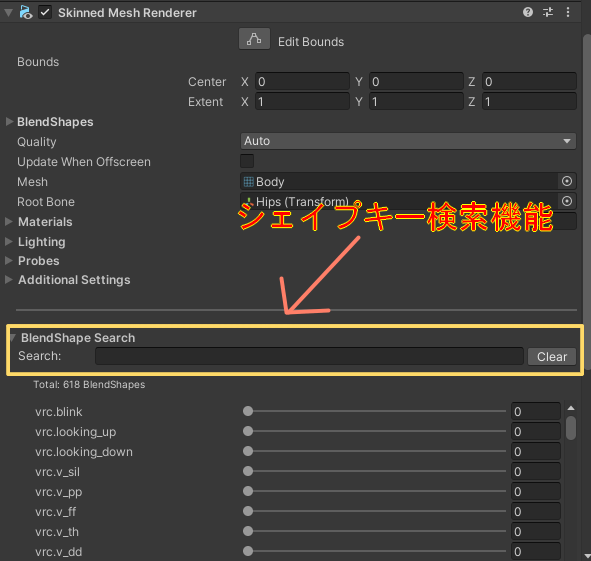This screenshot has width=591, height=561.
Task: Click the Skinned Mesh Renderer component icon
Action: point(26,12)
